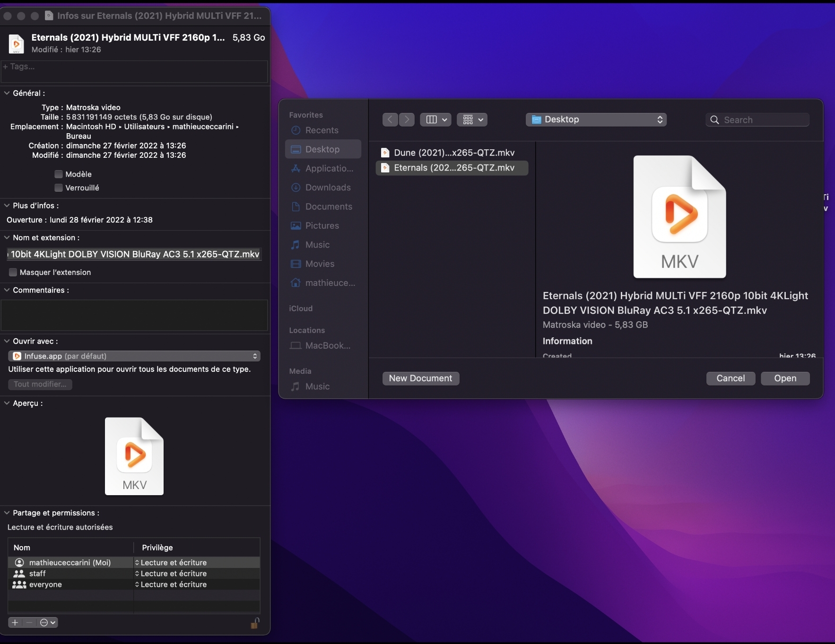The width and height of the screenshot is (835, 644).
Task: Click the MKV file icon in info header
Action: coord(16,43)
